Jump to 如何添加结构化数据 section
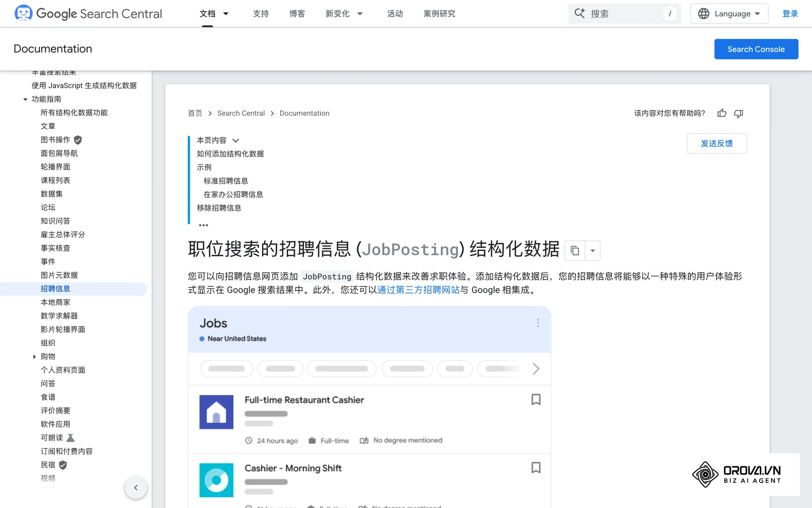This screenshot has width=812, height=508. tap(230, 154)
